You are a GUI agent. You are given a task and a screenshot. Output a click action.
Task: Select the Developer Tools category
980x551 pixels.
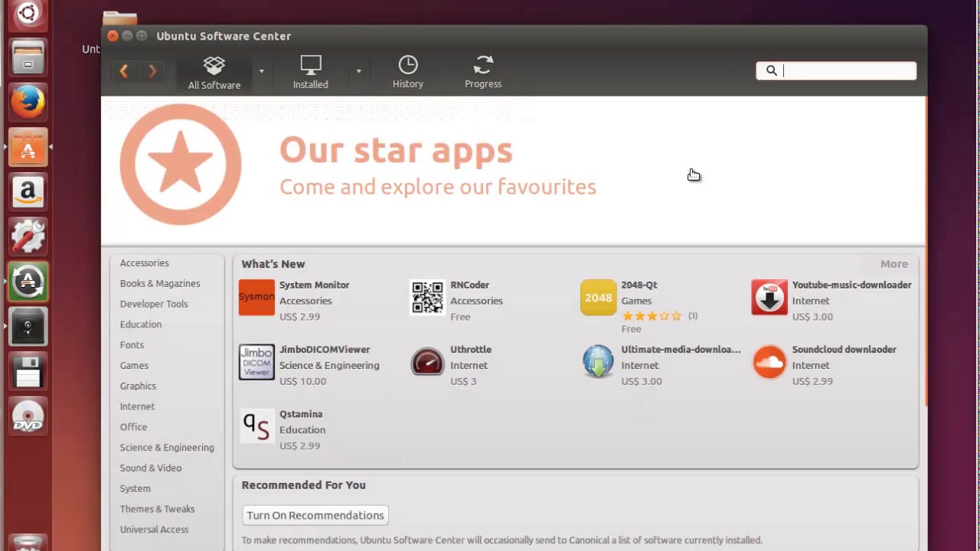coord(153,304)
